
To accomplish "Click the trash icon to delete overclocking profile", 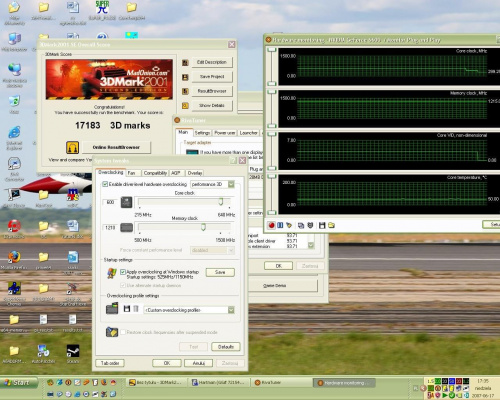I will [x=136, y=309].
